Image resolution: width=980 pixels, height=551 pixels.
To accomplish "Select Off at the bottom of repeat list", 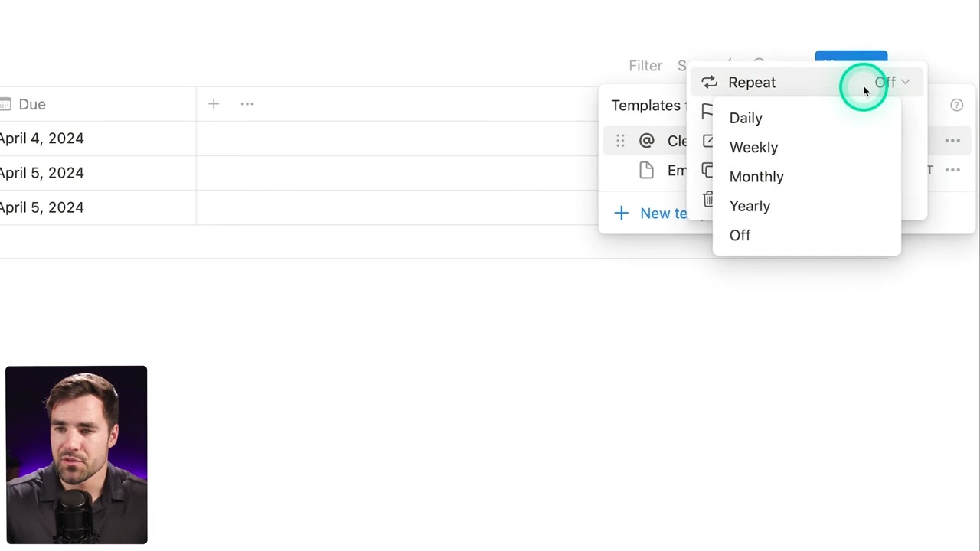I will coord(740,235).
